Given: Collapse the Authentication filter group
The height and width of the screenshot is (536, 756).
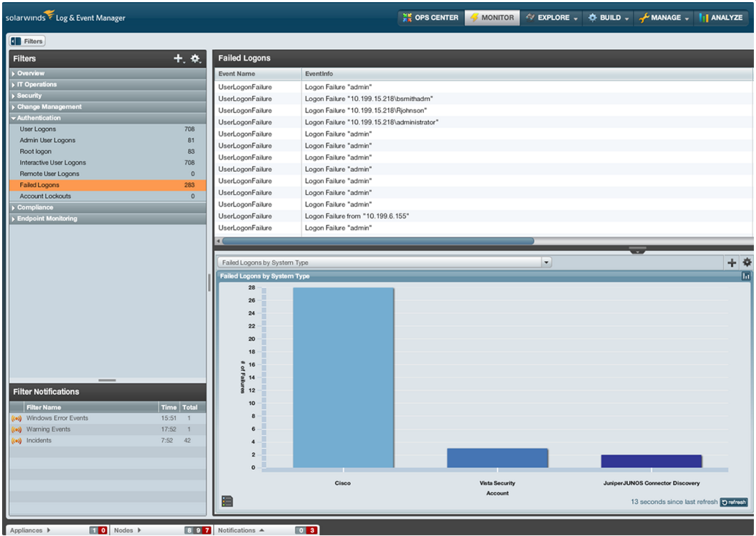Looking at the screenshot, I should (107, 118).
